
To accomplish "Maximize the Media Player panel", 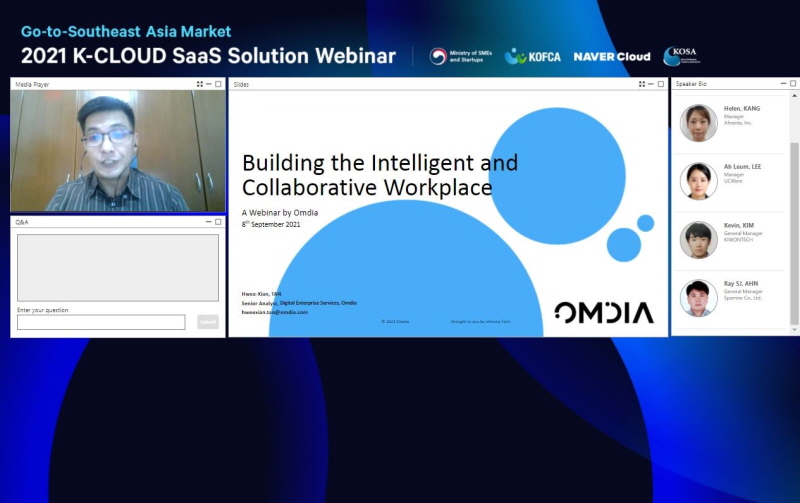I will point(219,84).
